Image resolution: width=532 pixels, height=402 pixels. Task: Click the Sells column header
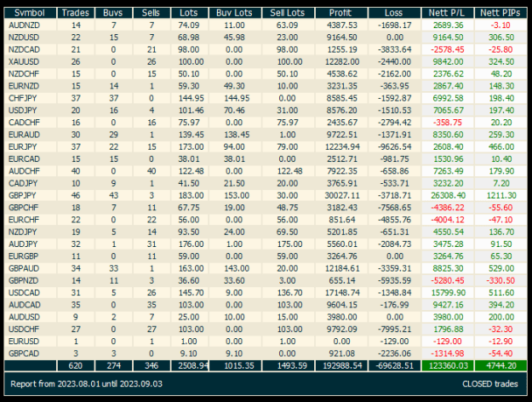tap(151, 13)
